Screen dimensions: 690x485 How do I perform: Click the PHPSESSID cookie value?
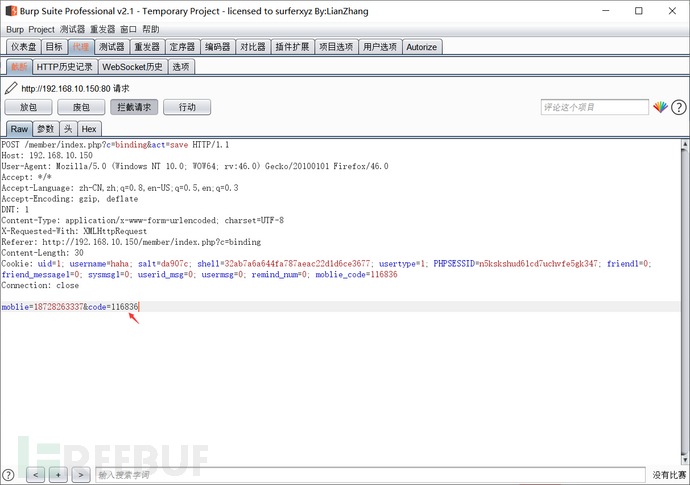coord(538,264)
